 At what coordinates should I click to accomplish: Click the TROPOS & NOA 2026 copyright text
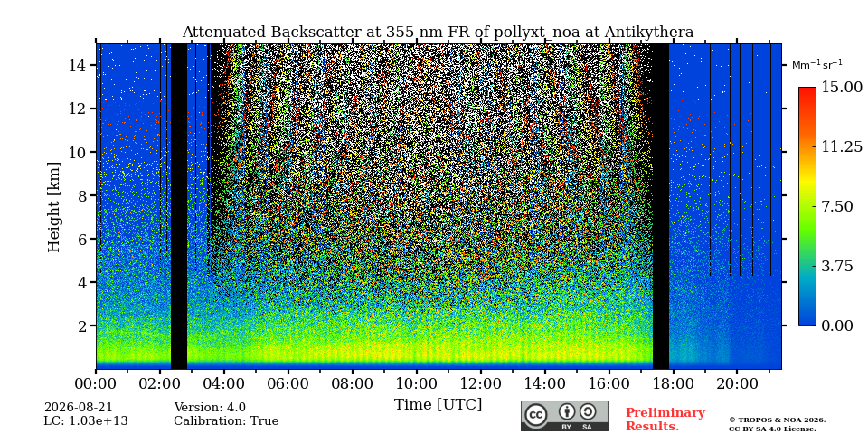click(x=778, y=420)
